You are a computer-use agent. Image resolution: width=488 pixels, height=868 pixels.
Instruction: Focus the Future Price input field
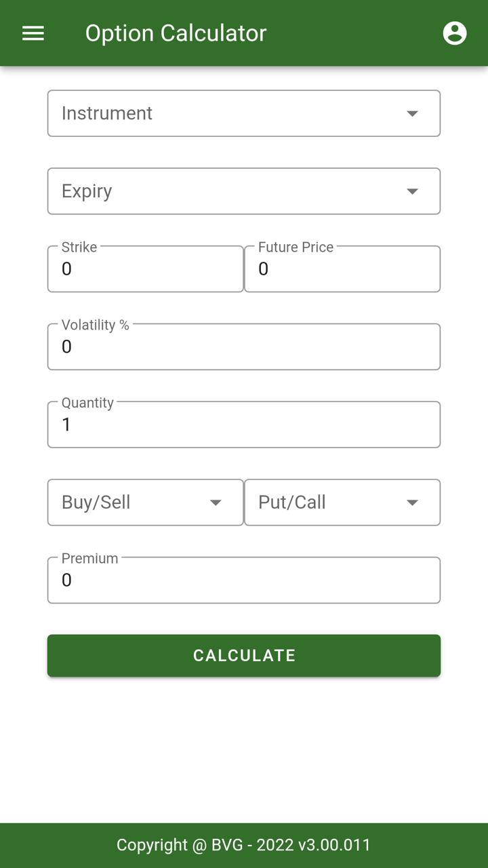(342, 270)
